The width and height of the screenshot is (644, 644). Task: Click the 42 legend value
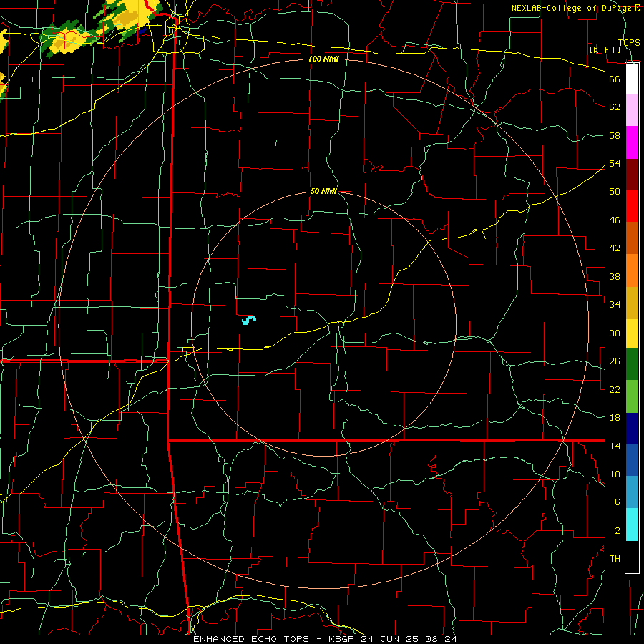[615, 248]
